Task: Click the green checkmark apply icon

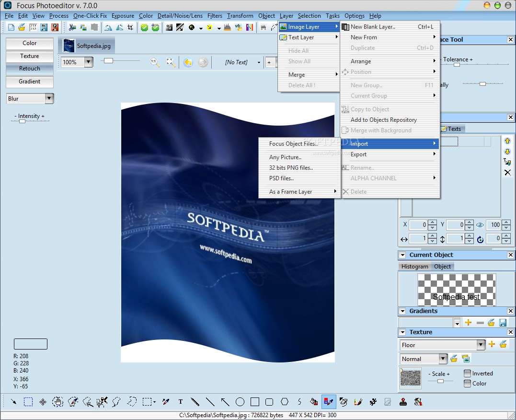Action: (144, 27)
